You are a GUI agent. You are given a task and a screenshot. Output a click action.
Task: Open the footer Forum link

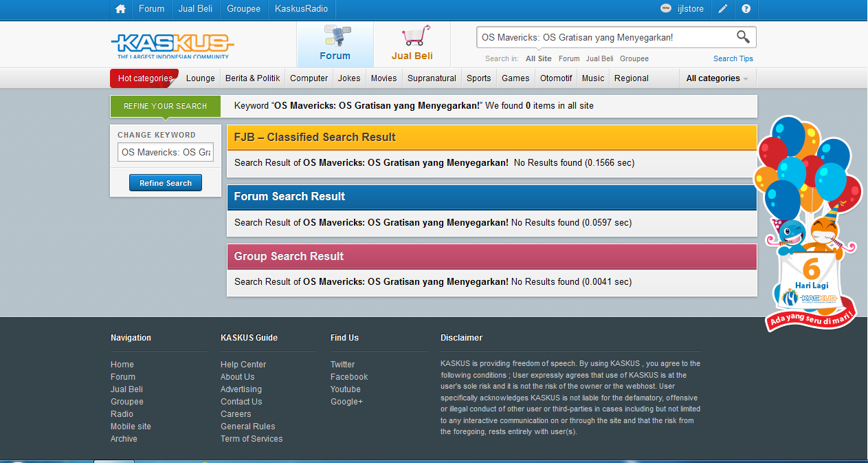pyautogui.click(x=123, y=377)
